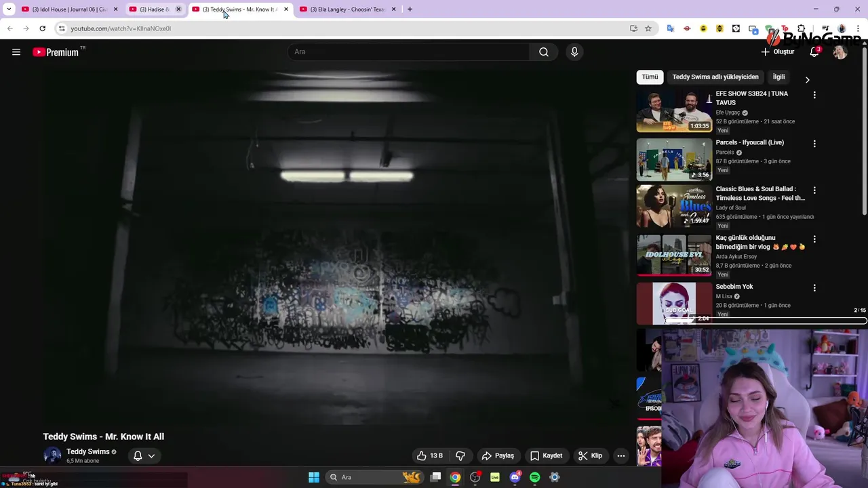The width and height of the screenshot is (868, 488).
Task: Click the Kaydet save button
Action: click(547, 455)
